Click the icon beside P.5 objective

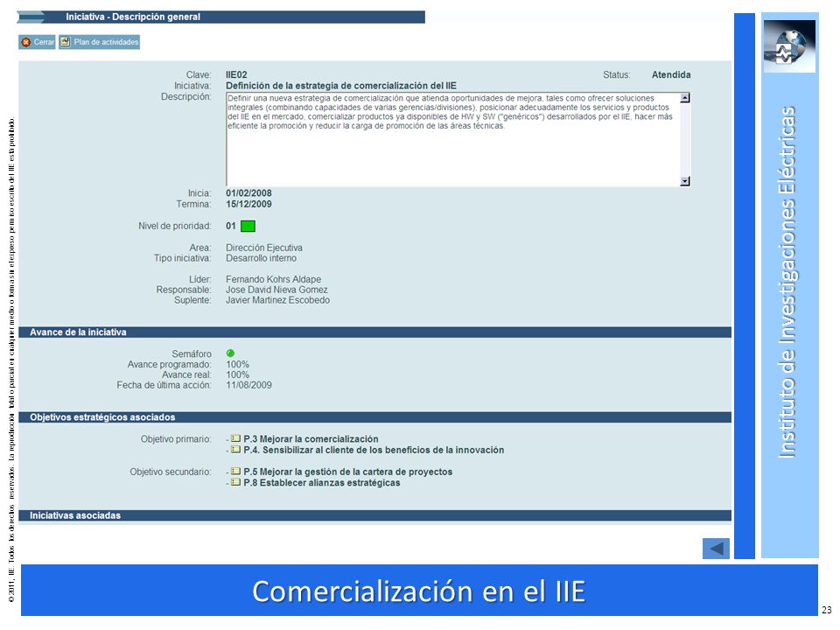pos(235,472)
